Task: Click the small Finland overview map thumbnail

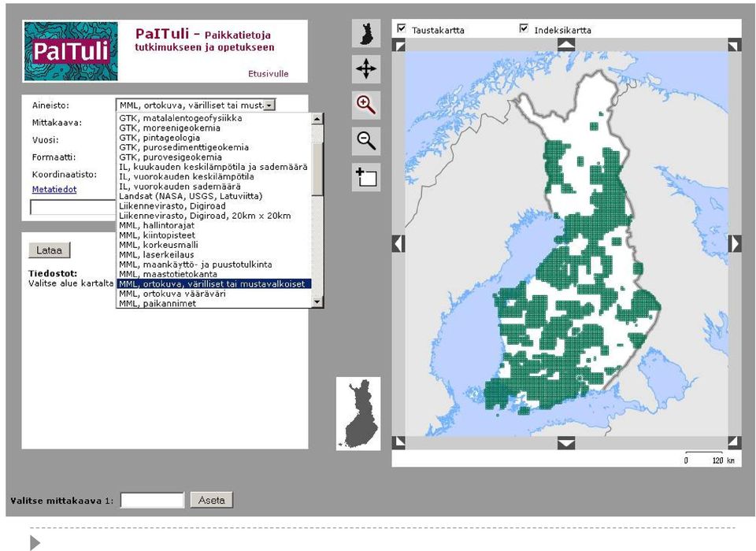Action: click(358, 413)
